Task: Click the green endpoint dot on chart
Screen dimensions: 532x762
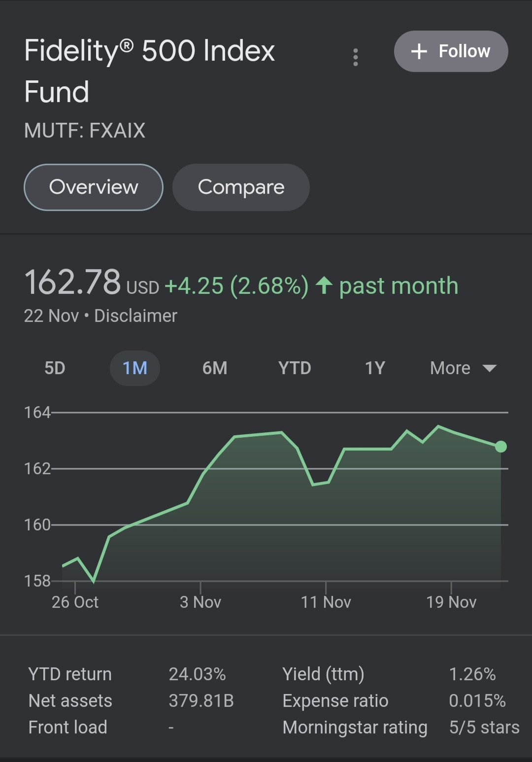Action: [x=501, y=447]
